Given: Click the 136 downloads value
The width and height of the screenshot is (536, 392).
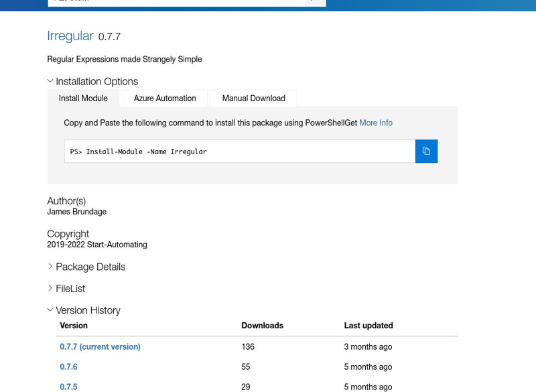Looking at the screenshot, I should (x=248, y=346).
